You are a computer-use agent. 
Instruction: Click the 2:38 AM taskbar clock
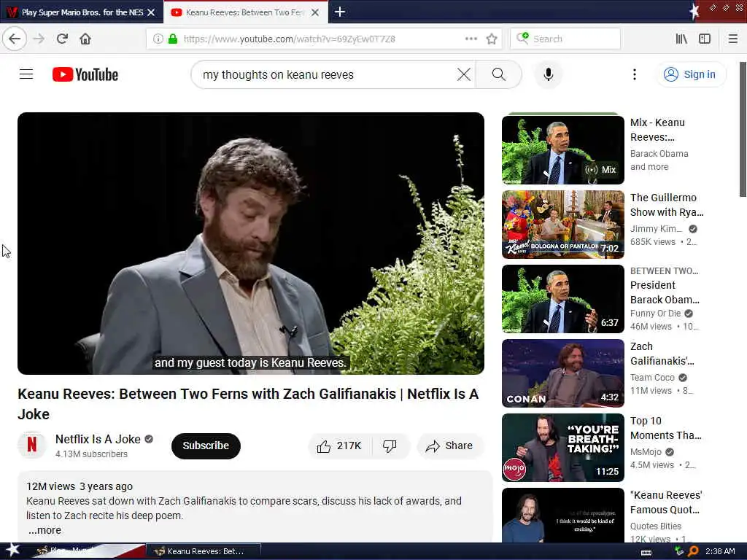point(720,551)
